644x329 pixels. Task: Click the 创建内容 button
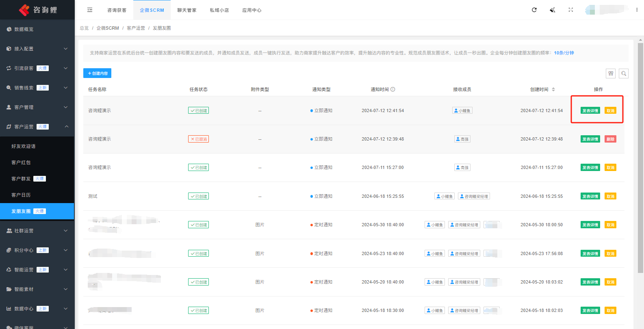[x=97, y=73]
